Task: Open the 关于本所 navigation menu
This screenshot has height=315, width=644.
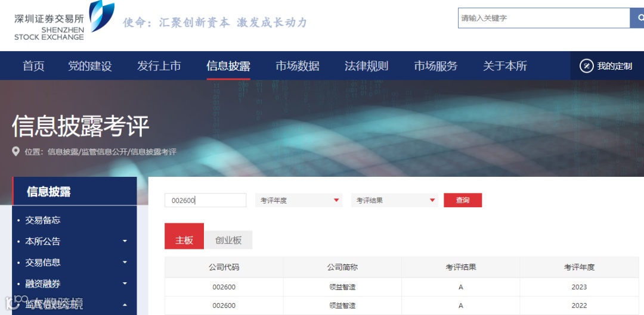Action: point(505,66)
